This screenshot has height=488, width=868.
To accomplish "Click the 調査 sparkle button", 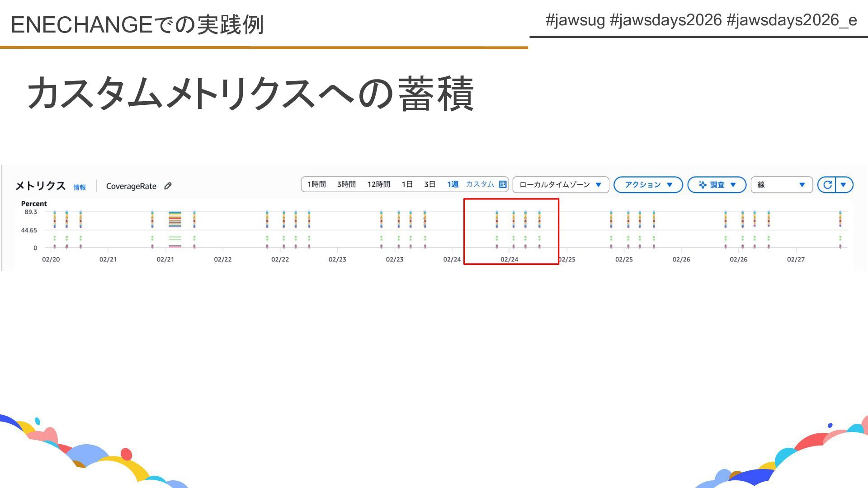I will pos(716,184).
